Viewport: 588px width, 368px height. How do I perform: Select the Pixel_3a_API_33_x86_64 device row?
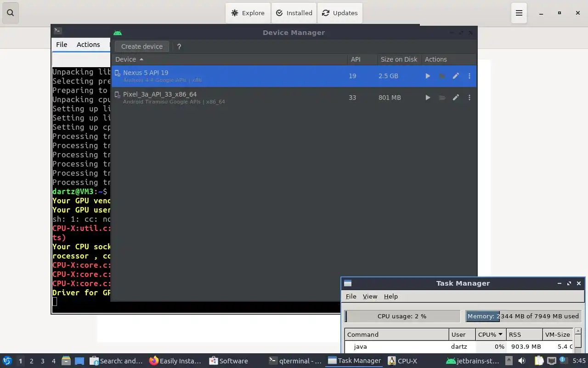coord(294,98)
